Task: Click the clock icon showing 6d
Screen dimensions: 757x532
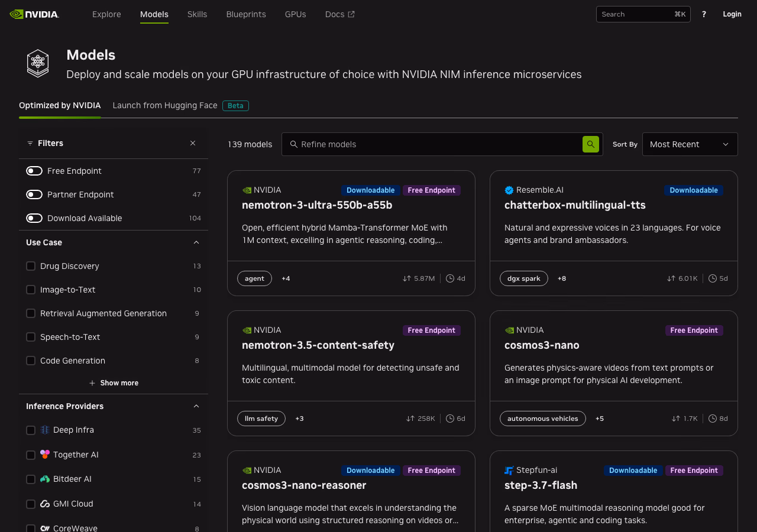Action: (450, 419)
